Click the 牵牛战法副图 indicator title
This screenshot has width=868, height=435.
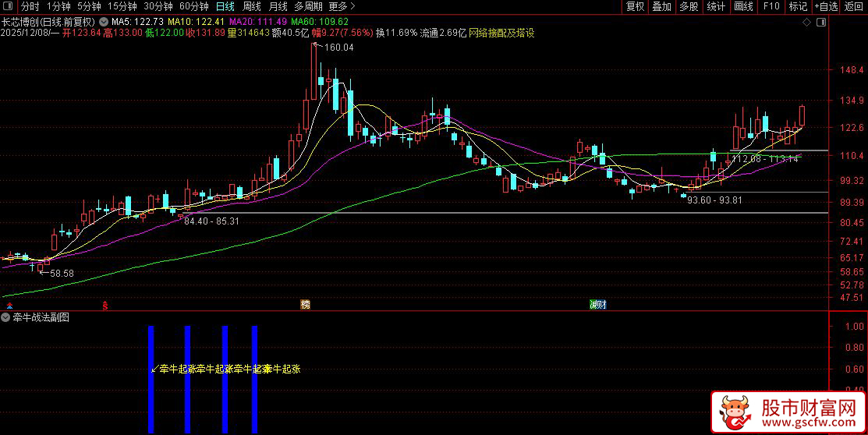[x=41, y=317]
